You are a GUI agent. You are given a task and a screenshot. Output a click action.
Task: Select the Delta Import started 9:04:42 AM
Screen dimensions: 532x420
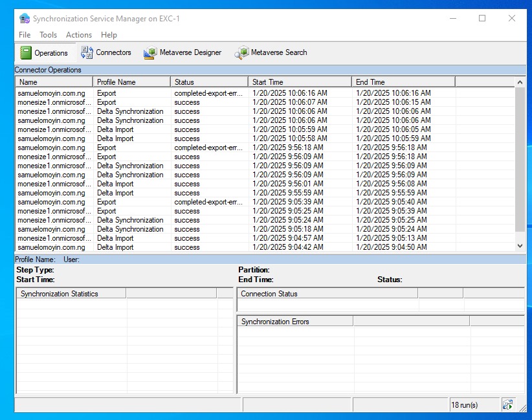(265, 247)
